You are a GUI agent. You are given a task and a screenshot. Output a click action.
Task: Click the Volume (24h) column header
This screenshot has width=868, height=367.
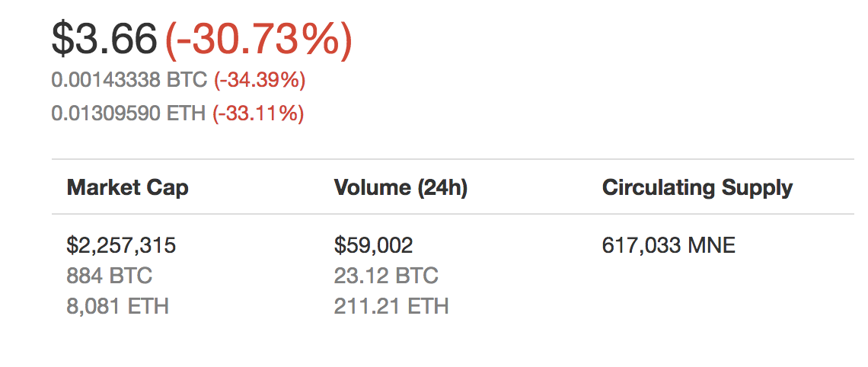coord(400,188)
